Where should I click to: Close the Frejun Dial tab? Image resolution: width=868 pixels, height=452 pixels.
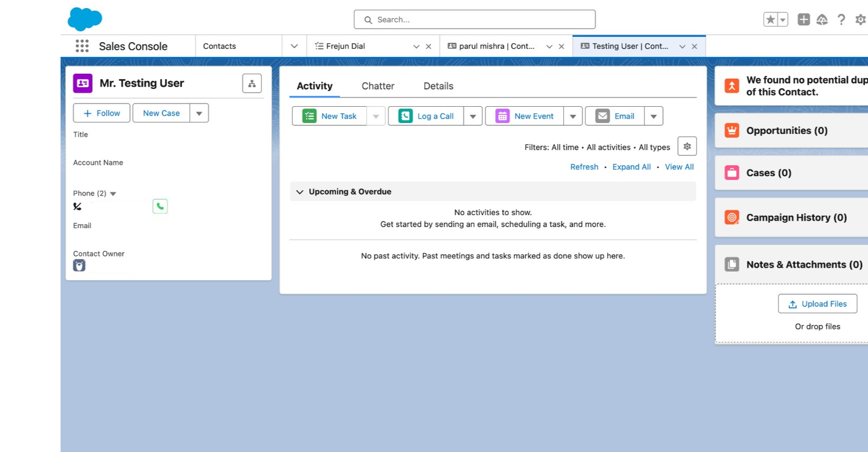pyautogui.click(x=429, y=47)
